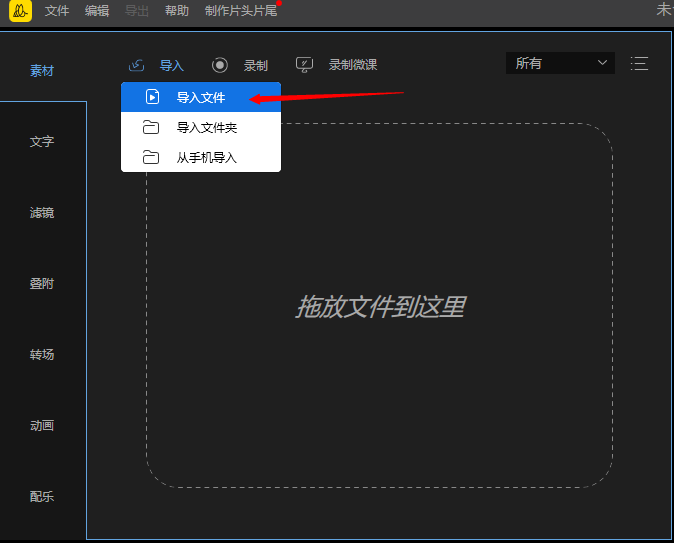Viewport: 674px width, 543px height.
Task: Open the 编辑 menu
Action: 97,11
